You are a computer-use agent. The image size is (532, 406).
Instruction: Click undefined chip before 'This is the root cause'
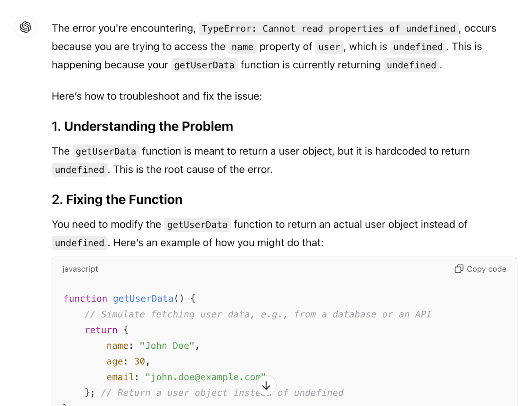tap(80, 170)
